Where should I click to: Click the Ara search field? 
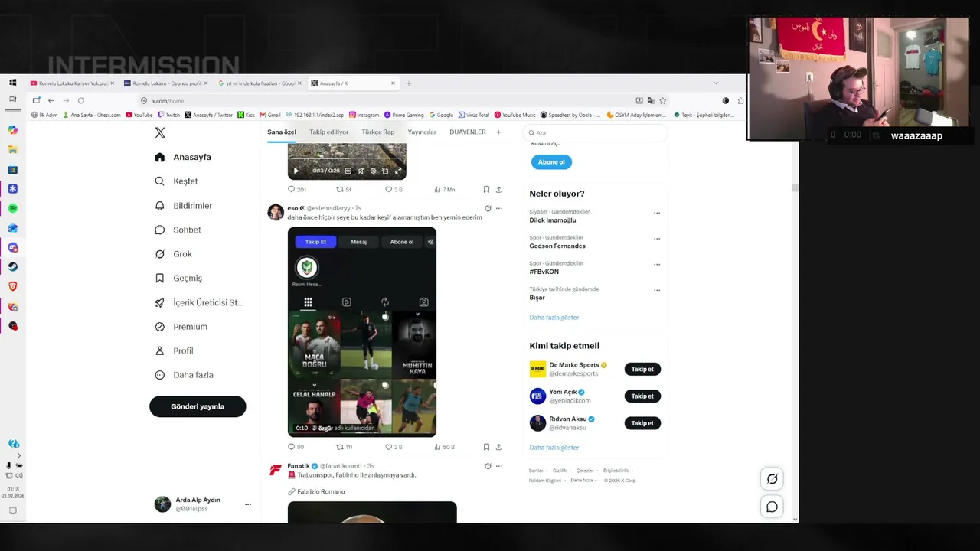(596, 132)
